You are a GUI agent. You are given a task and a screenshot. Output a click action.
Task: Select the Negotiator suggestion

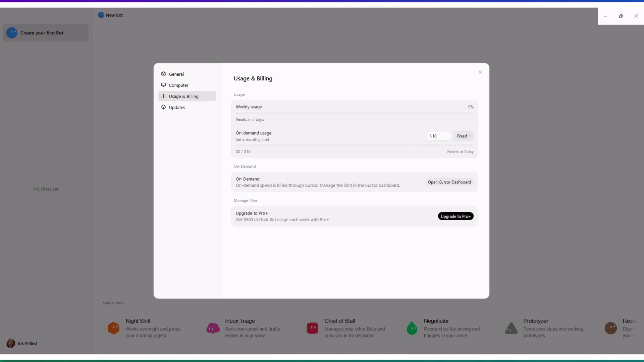point(443,328)
